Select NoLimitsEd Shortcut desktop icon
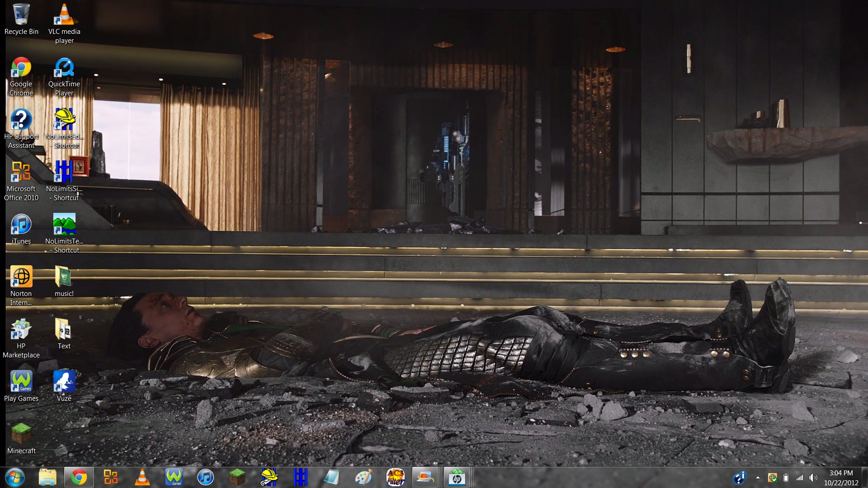The height and width of the screenshot is (488, 868). [64, 129]
